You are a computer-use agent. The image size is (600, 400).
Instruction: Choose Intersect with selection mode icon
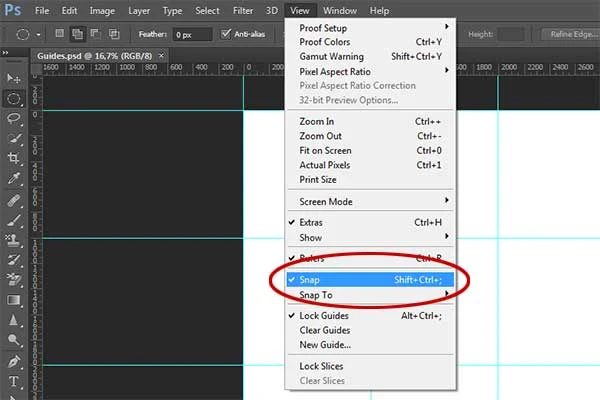click(114, 34)
